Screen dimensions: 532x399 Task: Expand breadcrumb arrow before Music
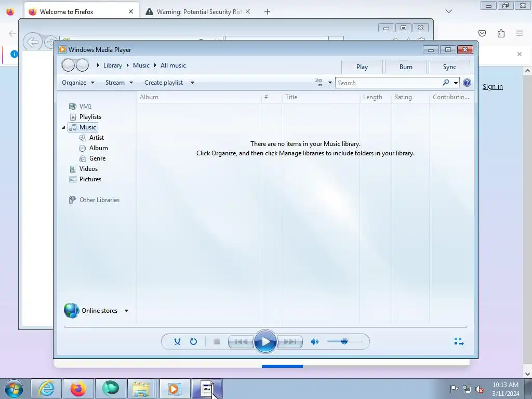pyautogui.click(x=128, y=65)
